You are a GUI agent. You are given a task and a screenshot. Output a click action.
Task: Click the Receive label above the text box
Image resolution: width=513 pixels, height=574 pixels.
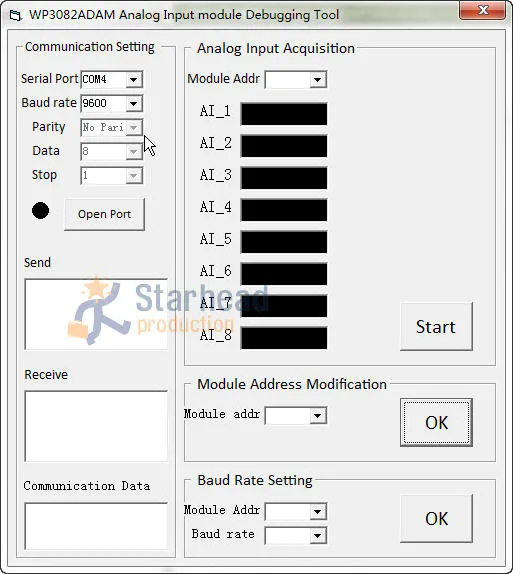coord(46,374)
